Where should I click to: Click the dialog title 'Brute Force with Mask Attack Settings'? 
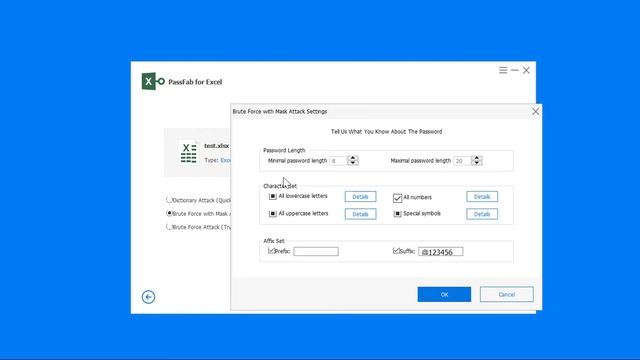[280, 111]
